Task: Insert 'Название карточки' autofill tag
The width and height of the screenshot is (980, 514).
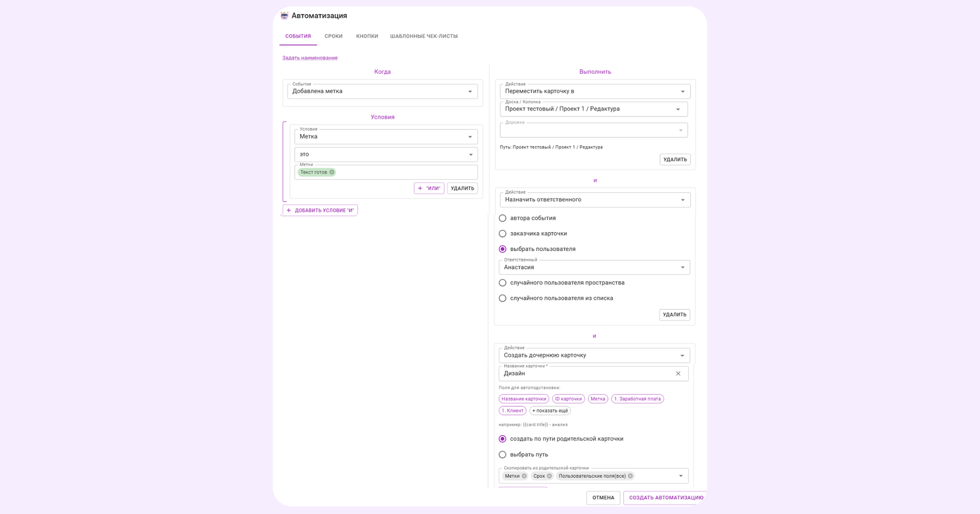Action: [523, 399]
